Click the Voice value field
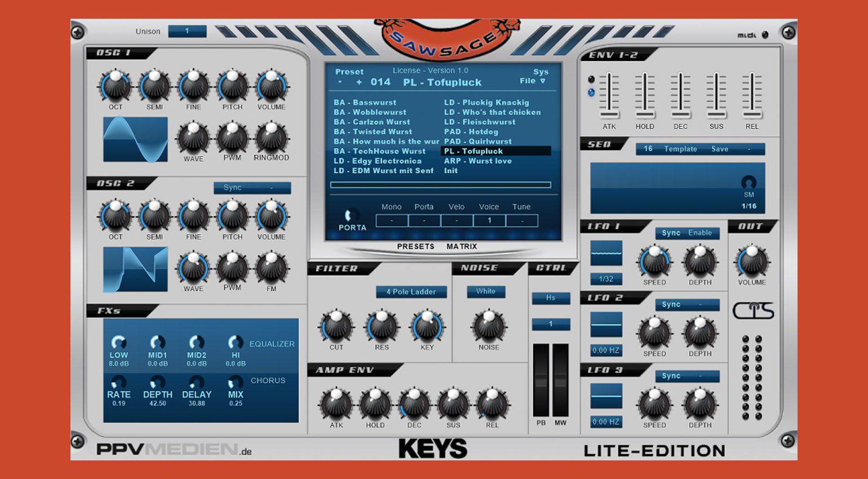 pyautogui.click(x=489, y=220)
